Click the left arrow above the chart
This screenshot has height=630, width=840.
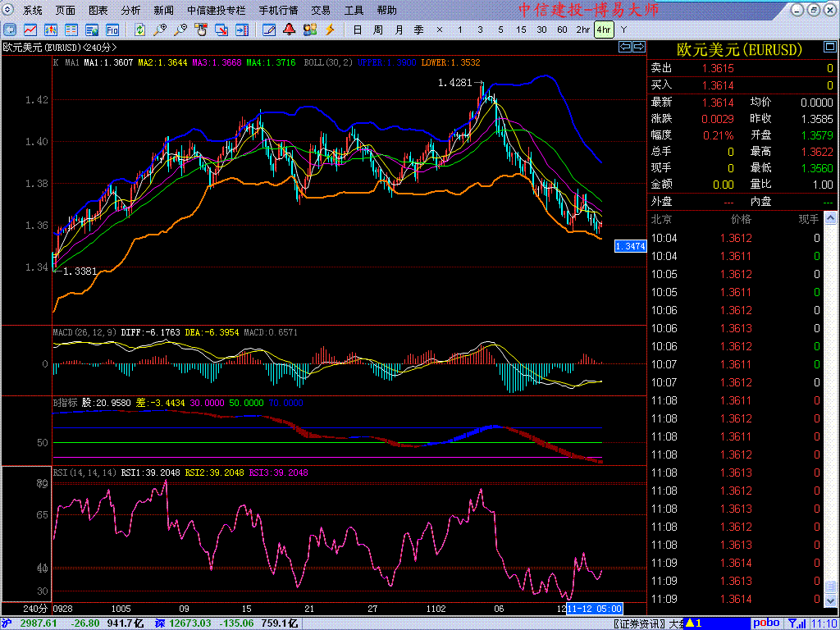point(624,47)
